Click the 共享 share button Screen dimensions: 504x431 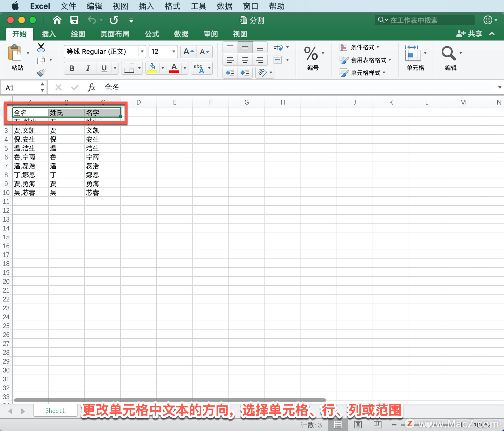(x=469, y=34)
